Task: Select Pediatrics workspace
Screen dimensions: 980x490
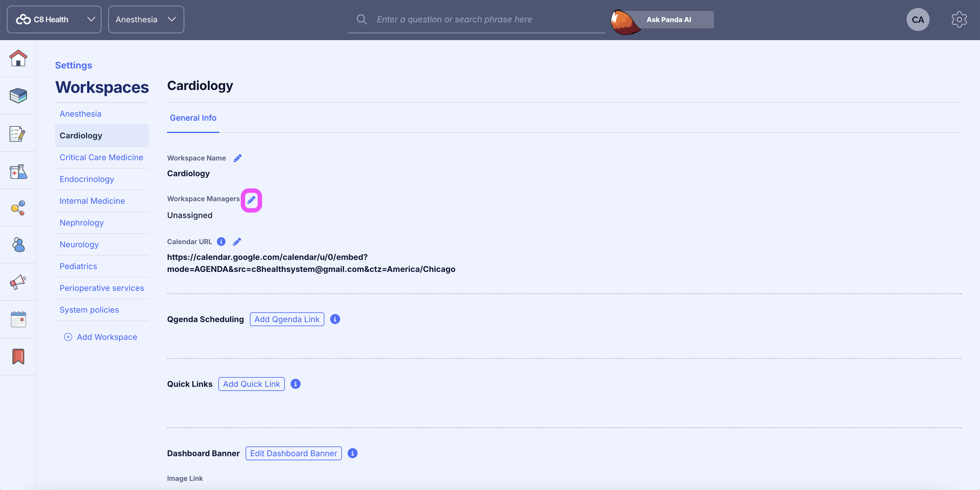Action: pyautogui.click(x=101, y=266)
